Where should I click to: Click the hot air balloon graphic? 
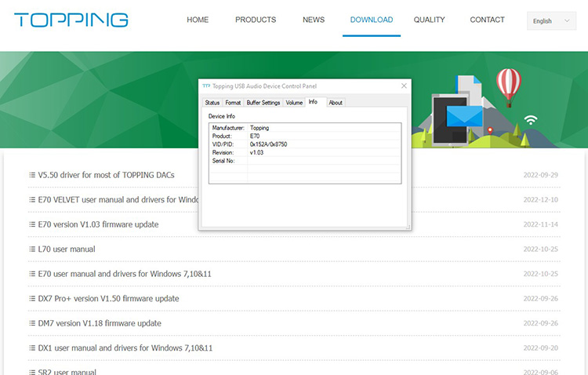(509, 87)
